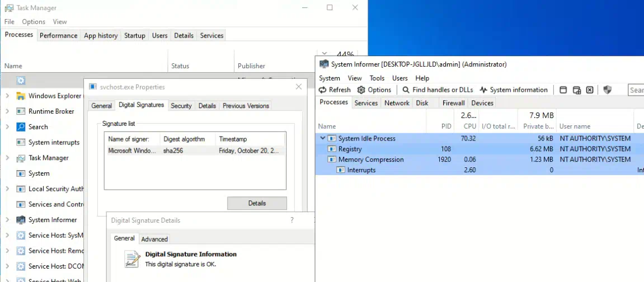Viewport: 644px width, 282px height.
Task: Click the window-with-gear icon in System Informer toolbar
Action: tap(577, 90)
